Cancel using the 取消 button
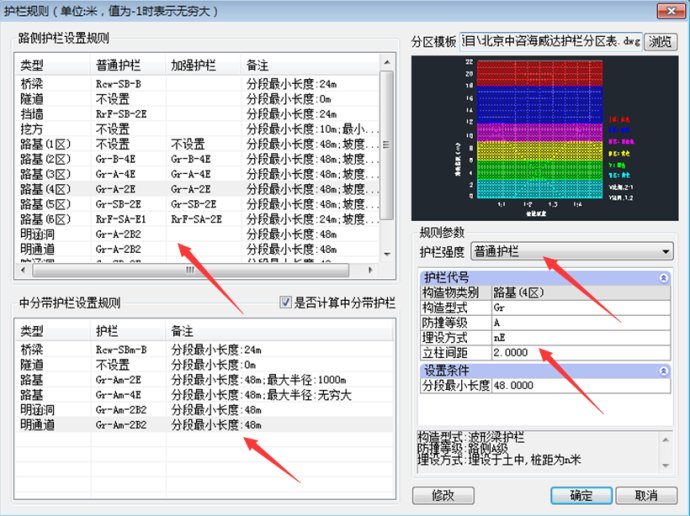Viewport: 690px width, 516px height. click(x=645, y=495)
